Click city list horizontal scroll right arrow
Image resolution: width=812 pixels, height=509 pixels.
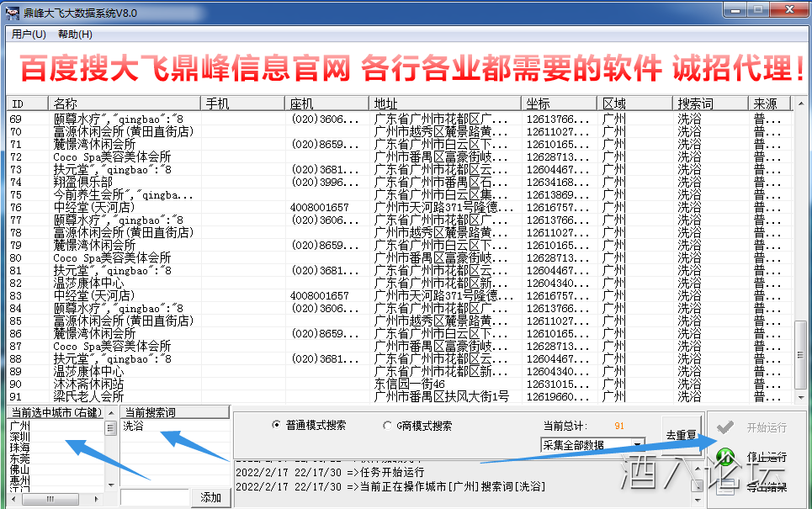pyautogui.click(x=96, y=499)
